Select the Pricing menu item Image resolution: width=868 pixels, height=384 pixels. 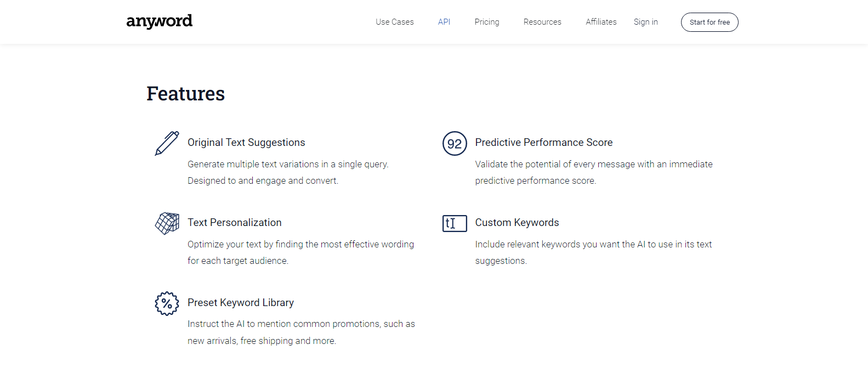click(x=486, y=22)
